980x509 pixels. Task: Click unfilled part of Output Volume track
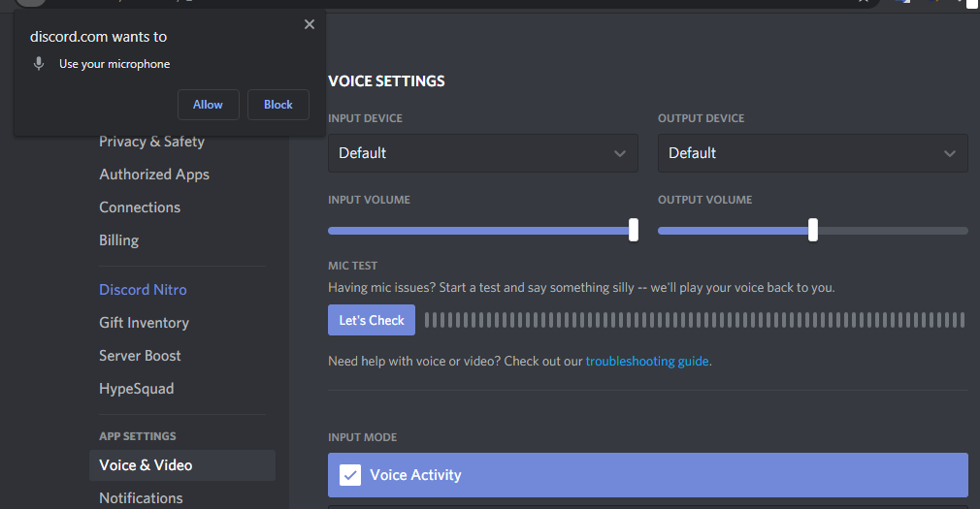click(x=893, y=231)
